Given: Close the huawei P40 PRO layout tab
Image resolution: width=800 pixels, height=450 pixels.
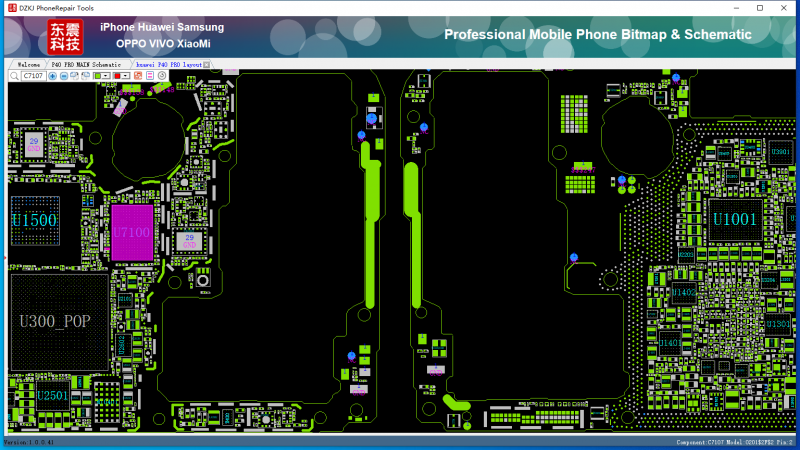Looking at the screenshot, I should point(207,65).
